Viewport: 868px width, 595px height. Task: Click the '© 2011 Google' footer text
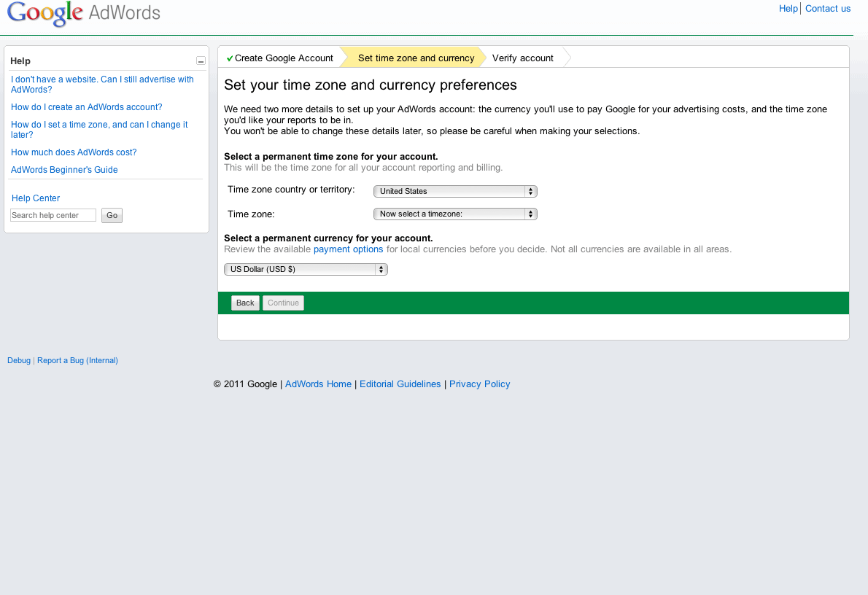coord(245,384)
